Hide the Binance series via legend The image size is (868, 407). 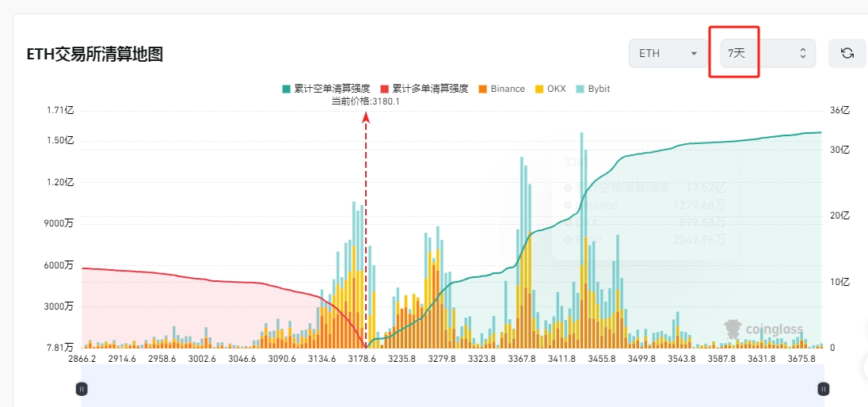[x=501, y=89]
